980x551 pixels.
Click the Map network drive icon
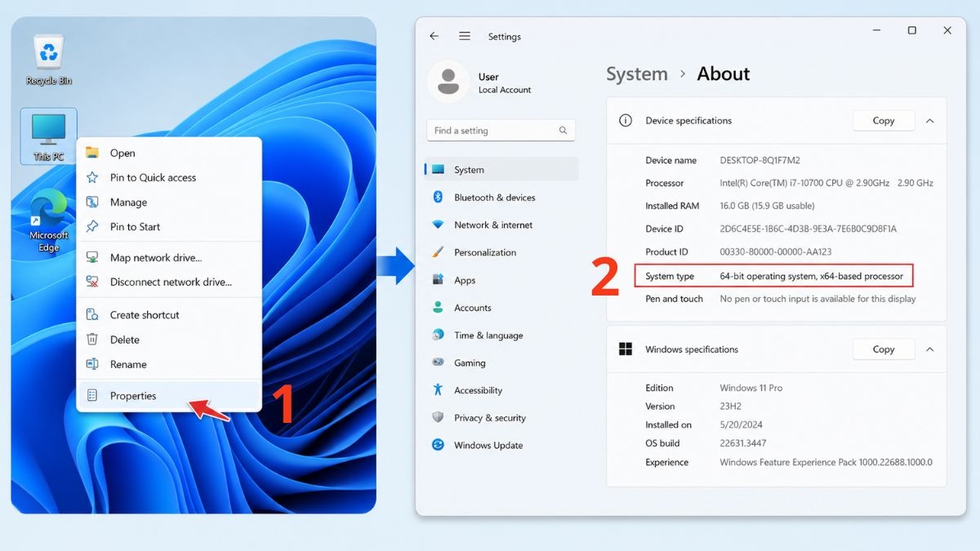tap(92, 257)
